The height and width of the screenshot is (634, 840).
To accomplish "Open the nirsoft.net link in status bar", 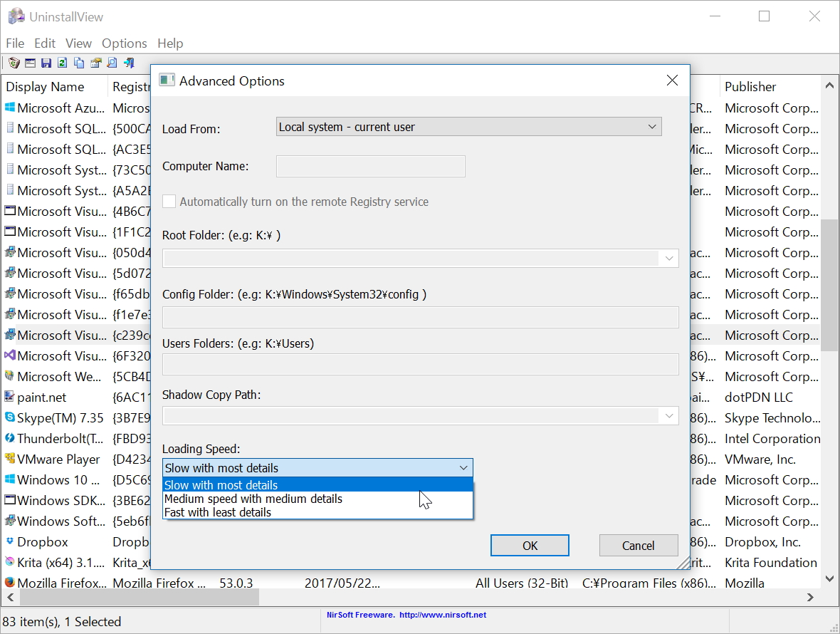I will [443, 615].
